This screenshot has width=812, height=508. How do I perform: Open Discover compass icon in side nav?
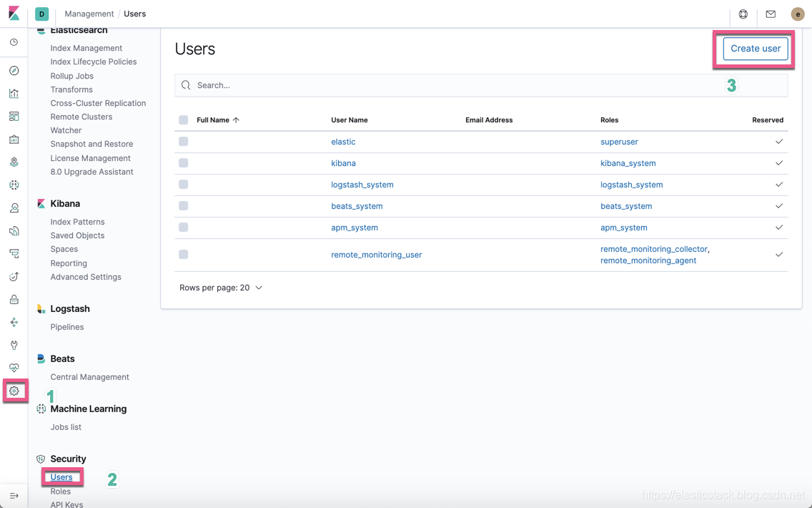[x=14, y=71]
